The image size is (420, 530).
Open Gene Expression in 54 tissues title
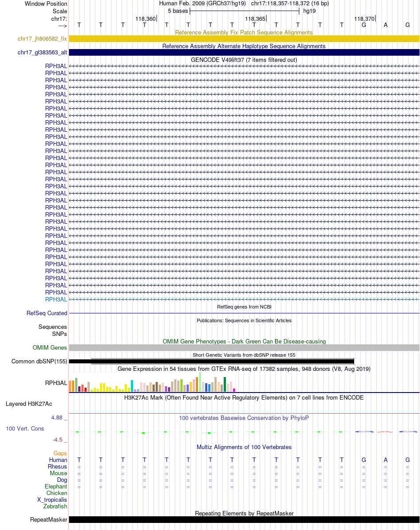point(244,369)
